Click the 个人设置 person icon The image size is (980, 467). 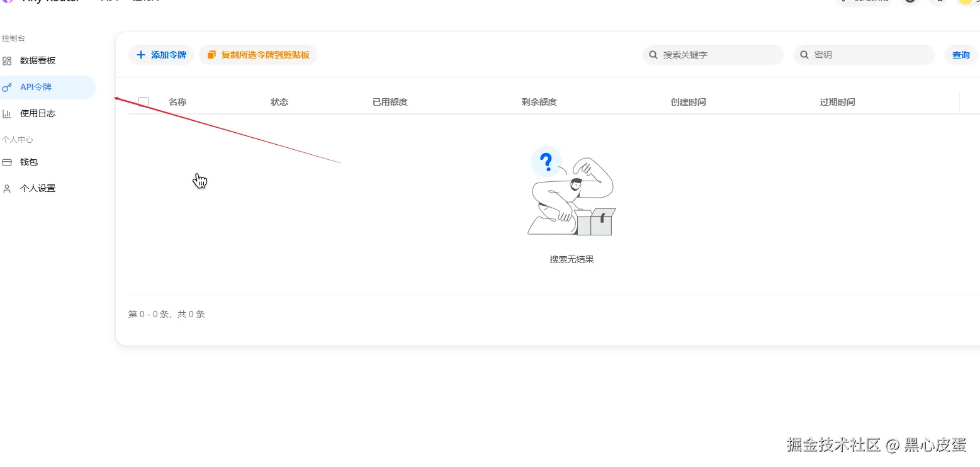tap(7, 189)
